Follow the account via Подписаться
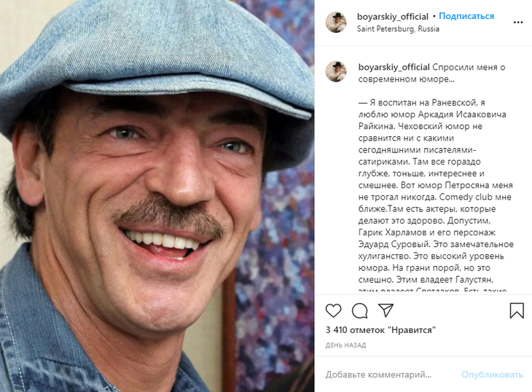532x392 pixels. tap(466, 16)
